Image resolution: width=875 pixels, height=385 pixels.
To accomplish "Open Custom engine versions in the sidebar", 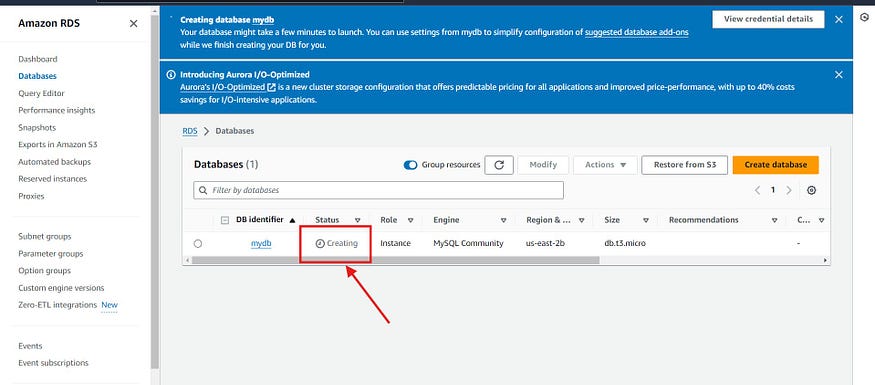I will [x=61, y=288].
